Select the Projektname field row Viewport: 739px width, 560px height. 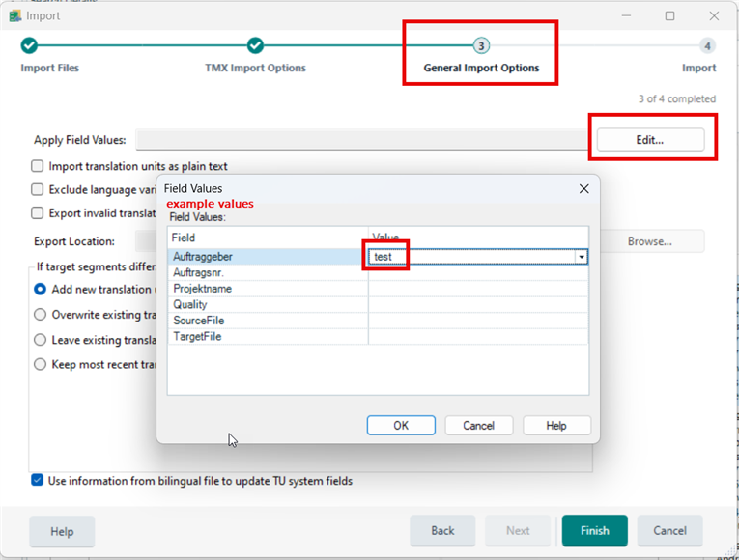[x=268, y=289]
